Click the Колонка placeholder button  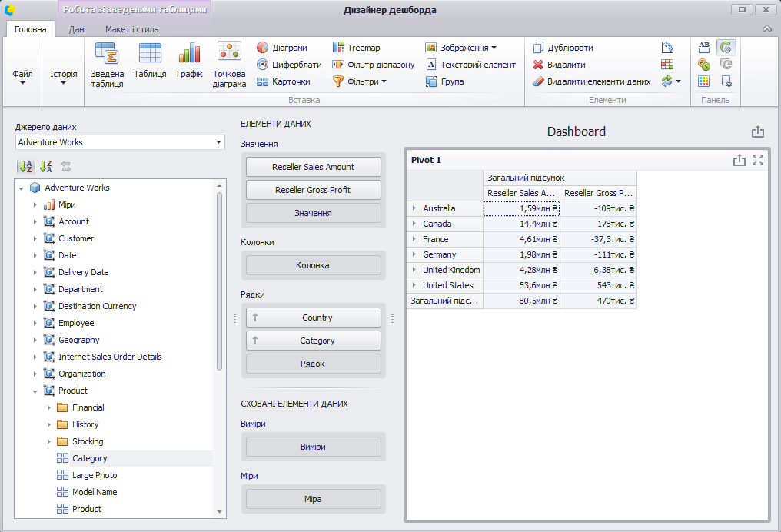pos(314,265)
